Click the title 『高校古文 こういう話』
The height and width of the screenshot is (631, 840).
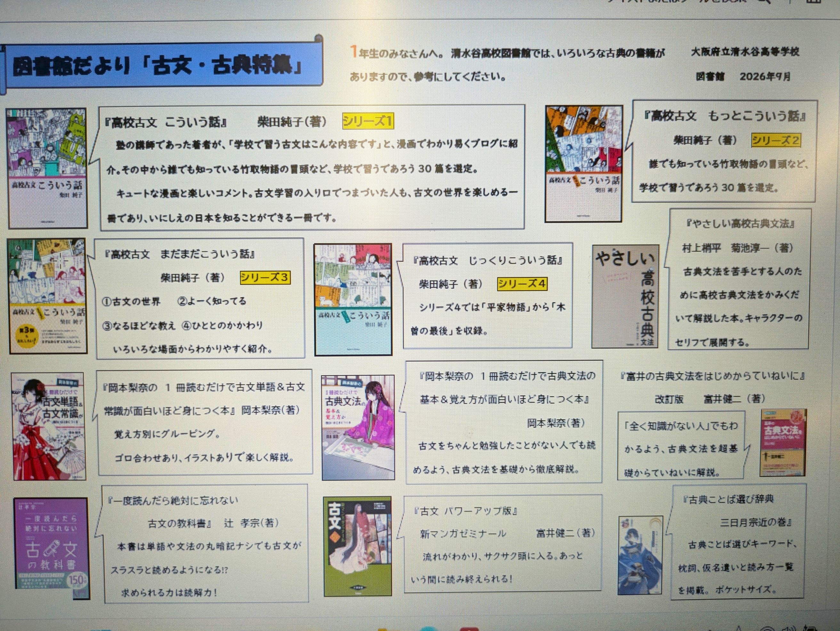pyautogui.click(x=166, y=122)
